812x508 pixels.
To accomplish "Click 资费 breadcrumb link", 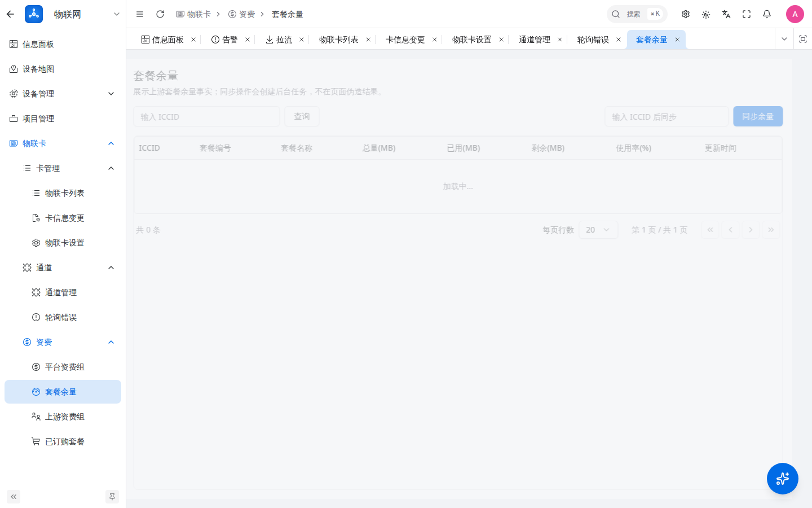I will point(241,14).
